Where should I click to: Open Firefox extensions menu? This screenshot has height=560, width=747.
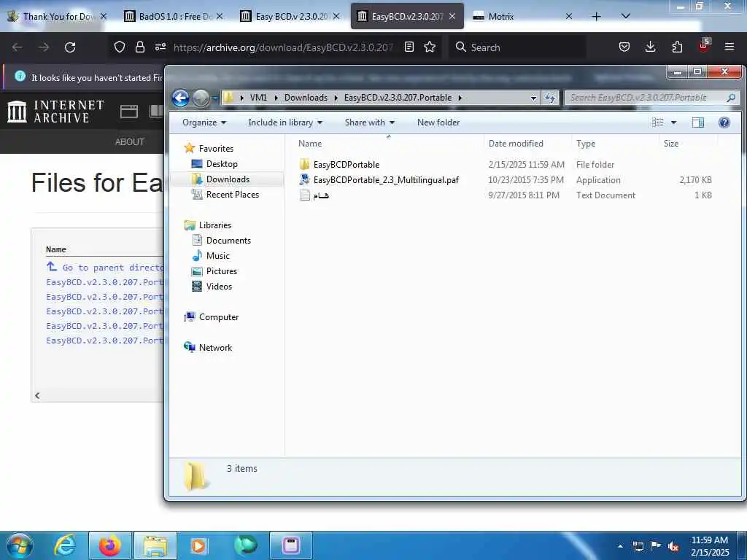(677, 47)
